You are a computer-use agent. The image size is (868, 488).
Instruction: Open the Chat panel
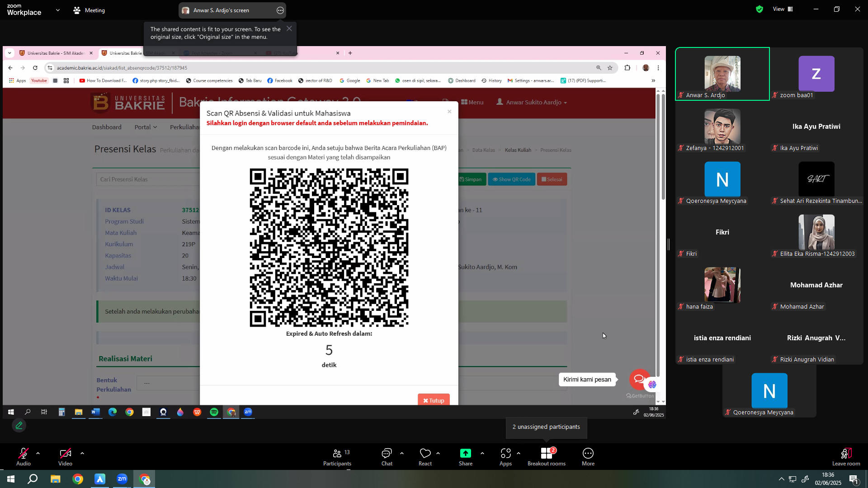(x=387, y=456)
